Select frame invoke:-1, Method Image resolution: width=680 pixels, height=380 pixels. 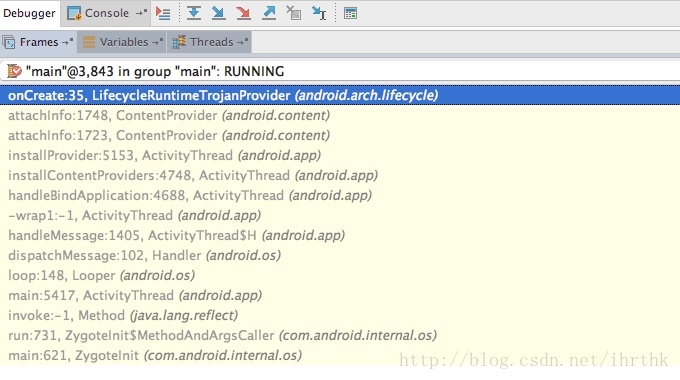coord(340,315)
